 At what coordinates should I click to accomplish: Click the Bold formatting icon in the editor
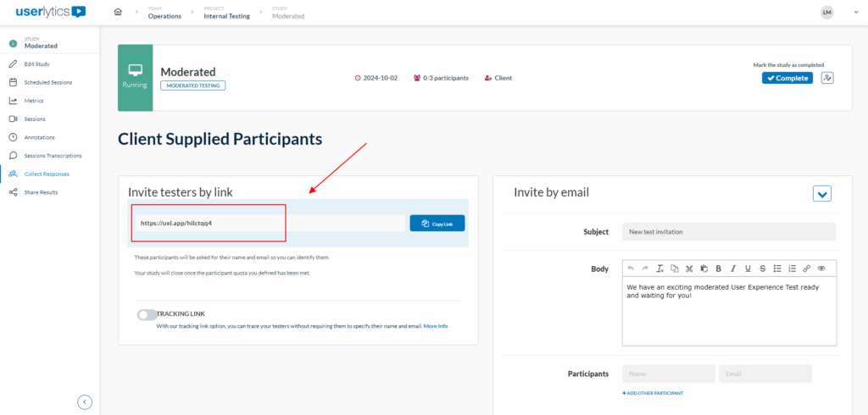[718, 268]
